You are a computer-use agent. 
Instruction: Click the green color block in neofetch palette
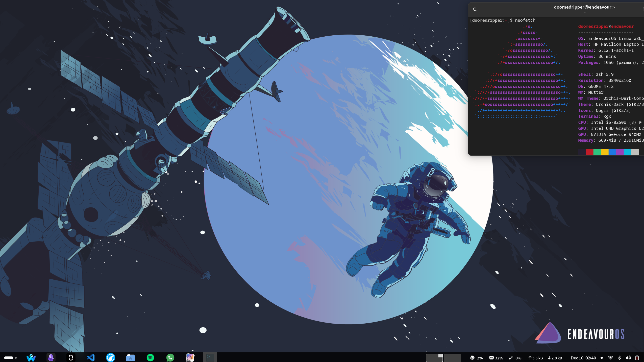tap(597, 152)
